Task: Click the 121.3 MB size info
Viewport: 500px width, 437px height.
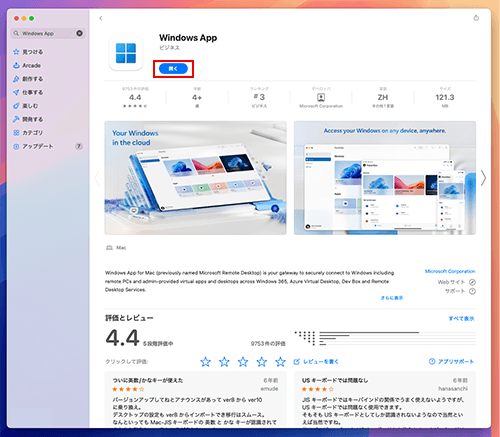Action: point(445,97)
